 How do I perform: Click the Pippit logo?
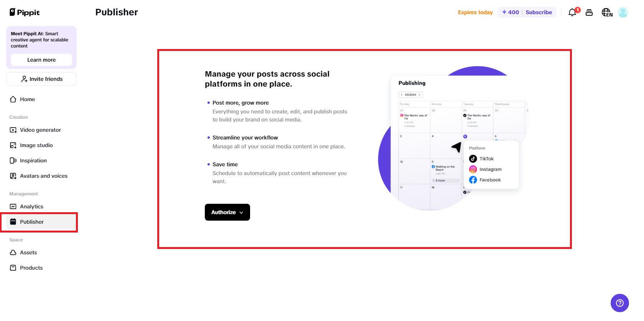pos(24,12)
